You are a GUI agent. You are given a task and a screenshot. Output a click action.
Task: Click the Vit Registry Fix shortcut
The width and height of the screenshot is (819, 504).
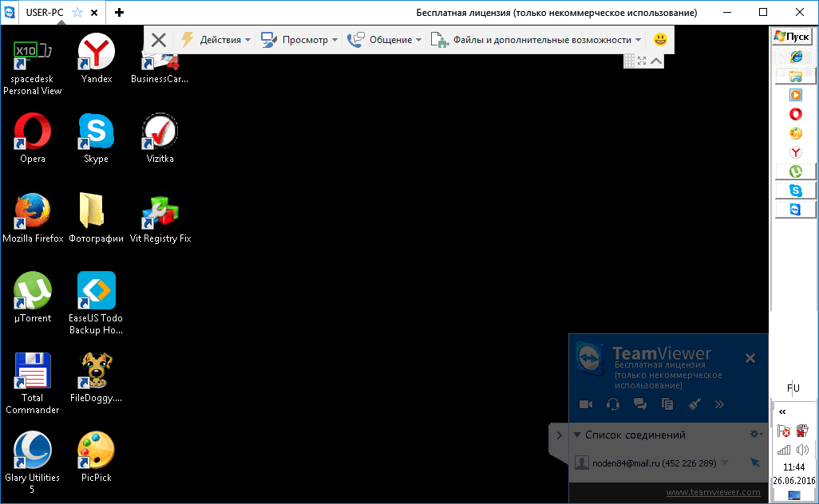click(160, 218)
